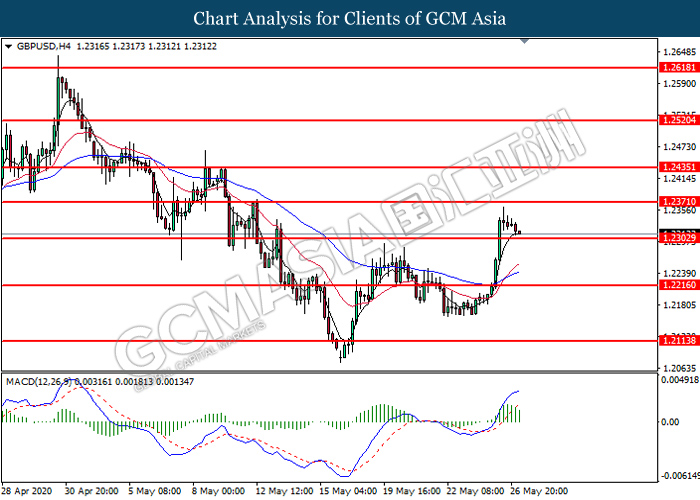Click the 30 Apr 20:00 time label
700x500 pixels.
click(x=91, y=491)
